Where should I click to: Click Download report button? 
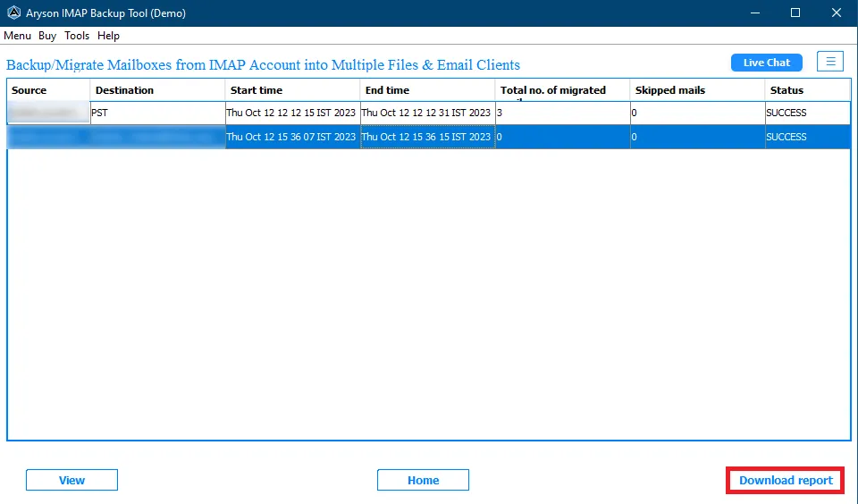[x=786, y=480]
